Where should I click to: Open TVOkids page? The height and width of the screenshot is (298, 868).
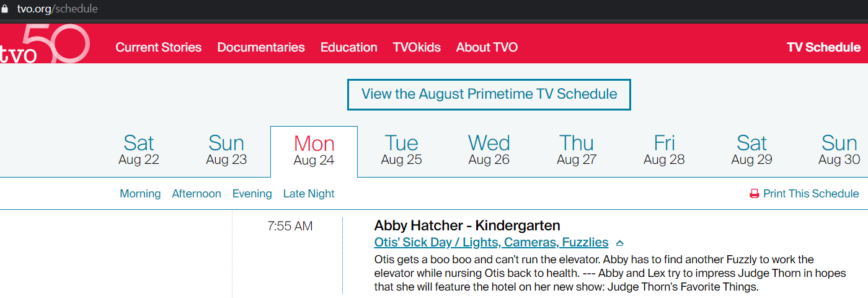tap(417, 47)
